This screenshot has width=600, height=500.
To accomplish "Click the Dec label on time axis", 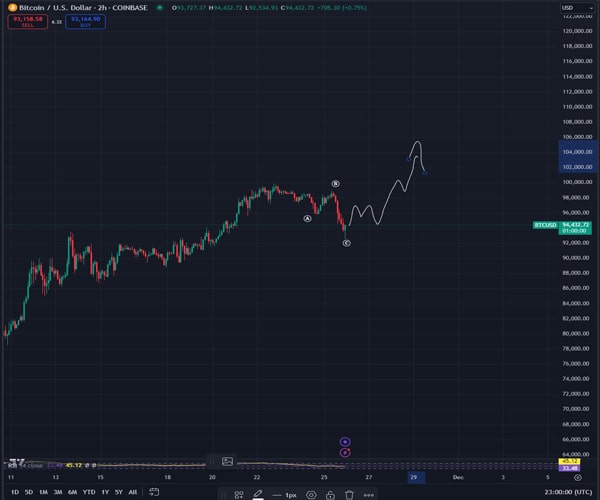I will (458, 477).
